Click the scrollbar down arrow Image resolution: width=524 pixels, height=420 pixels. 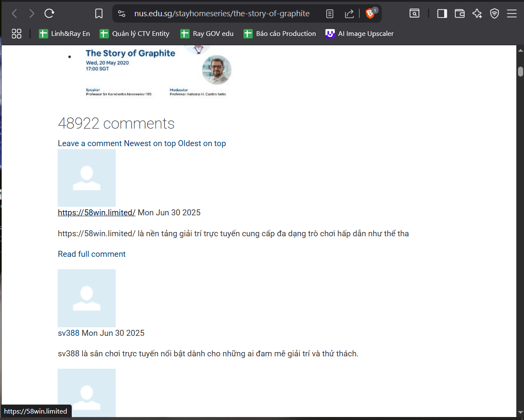coord(520,412)
